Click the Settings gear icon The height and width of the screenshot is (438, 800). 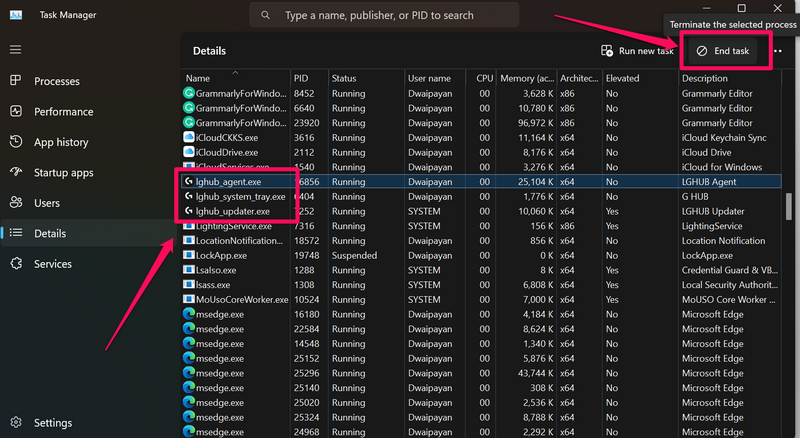tap(15, 423)
